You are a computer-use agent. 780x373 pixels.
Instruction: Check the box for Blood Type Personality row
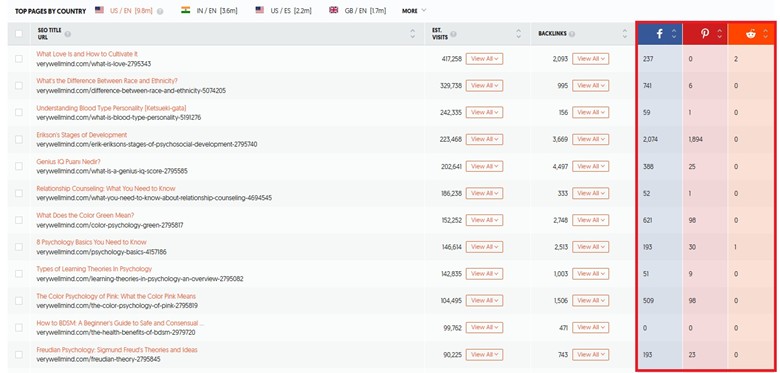19,112
